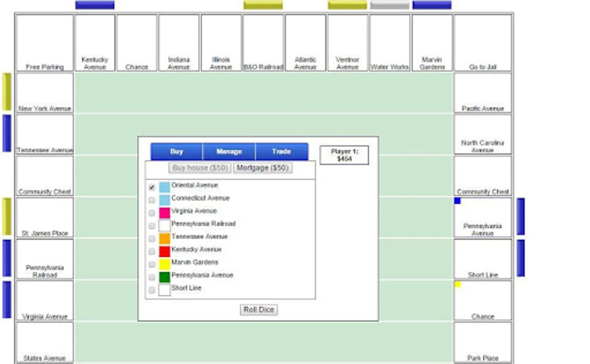Switch to the Manage tab

click(229, 151)
